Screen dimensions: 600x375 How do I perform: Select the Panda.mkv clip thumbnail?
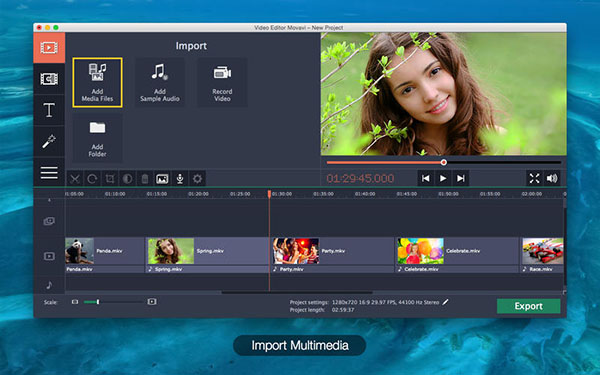(x=80, y=251)
